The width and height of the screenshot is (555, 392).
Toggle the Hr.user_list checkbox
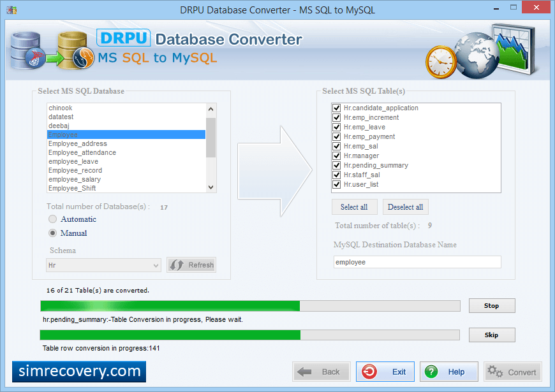click(x=336, y=184)
